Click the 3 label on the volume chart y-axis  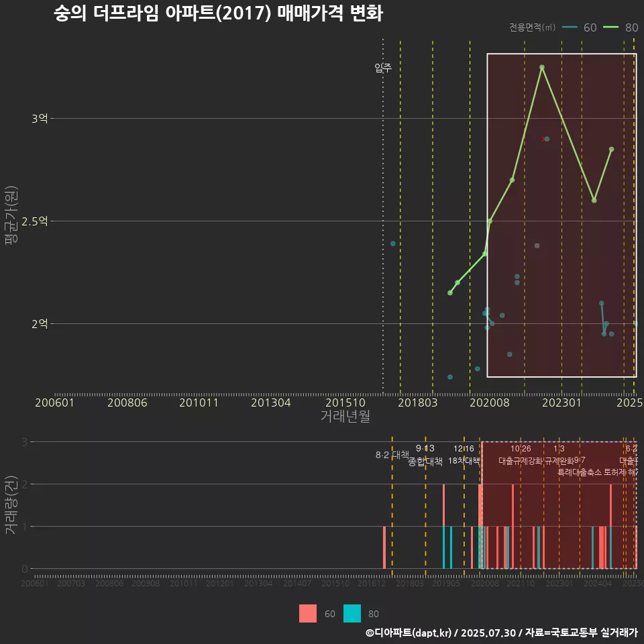[25, 442]
